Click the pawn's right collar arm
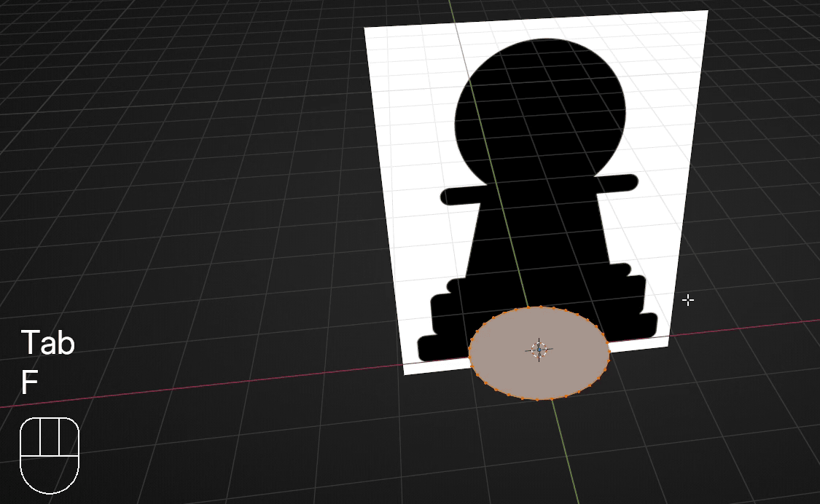820x504 pixels. click(617, 182)
